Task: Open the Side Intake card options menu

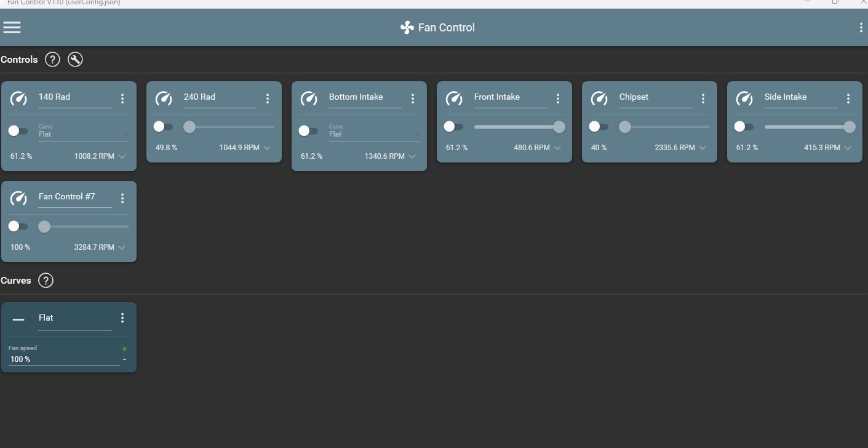Action: point(848,98)
